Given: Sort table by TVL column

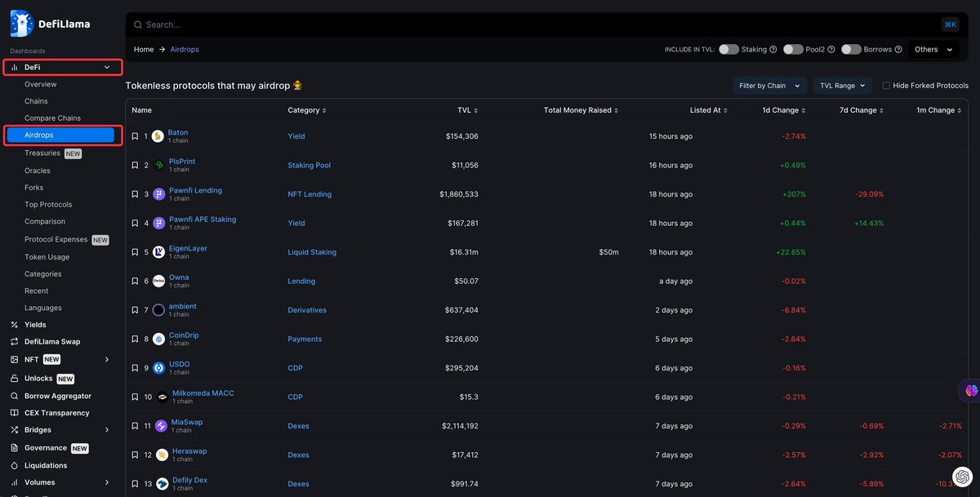Looking at the screenshot, I should (x=467, y=110).
